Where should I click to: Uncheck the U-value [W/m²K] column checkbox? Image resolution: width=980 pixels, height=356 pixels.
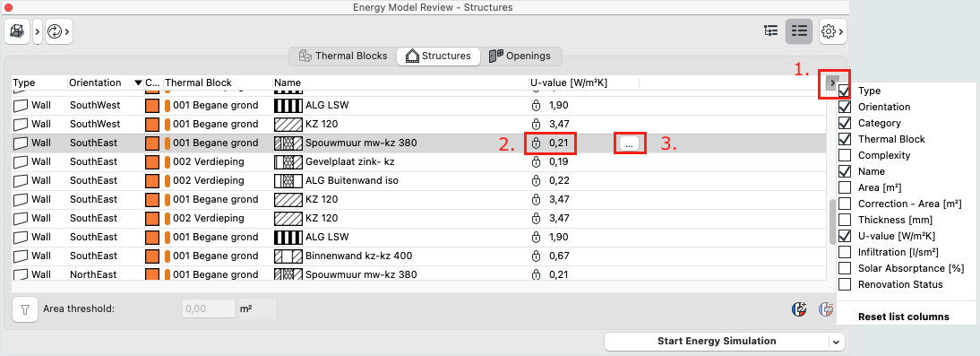(845, 236)
